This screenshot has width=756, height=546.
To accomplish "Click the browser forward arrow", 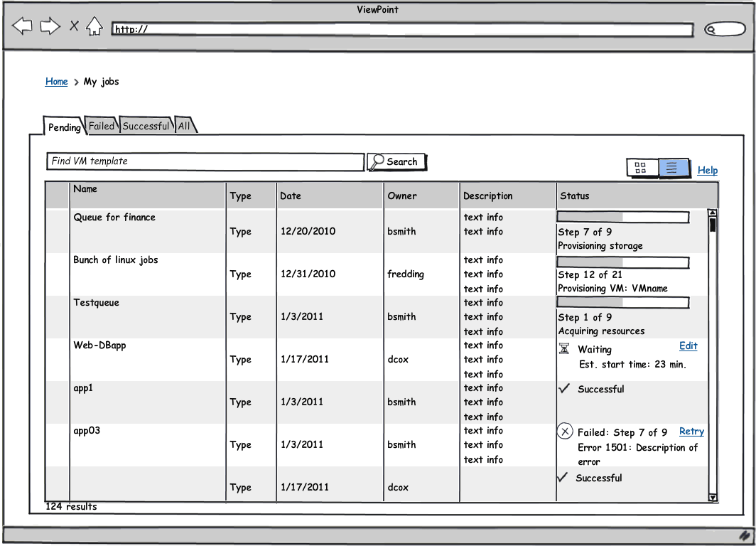I will click(50, 26).
